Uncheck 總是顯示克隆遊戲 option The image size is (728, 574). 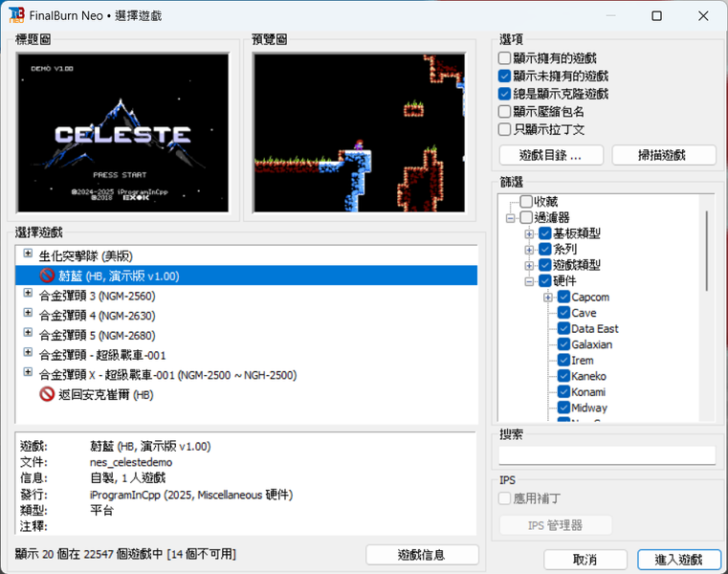pyautogui.click(x=504, y=94)
